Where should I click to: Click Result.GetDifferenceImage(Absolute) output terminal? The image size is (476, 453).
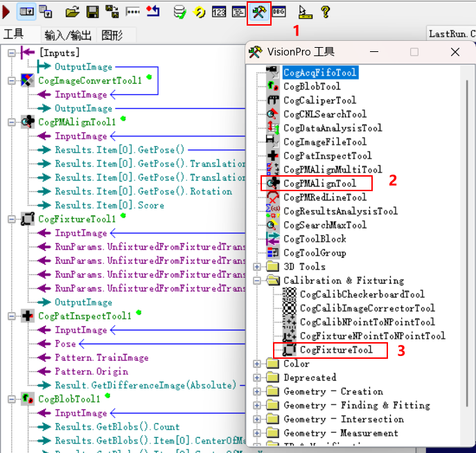146,385
